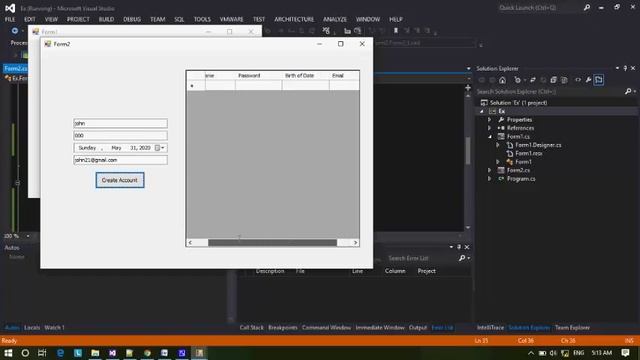
Task: Click the Password column header in the grid
Action: click(x=258, y=76)
